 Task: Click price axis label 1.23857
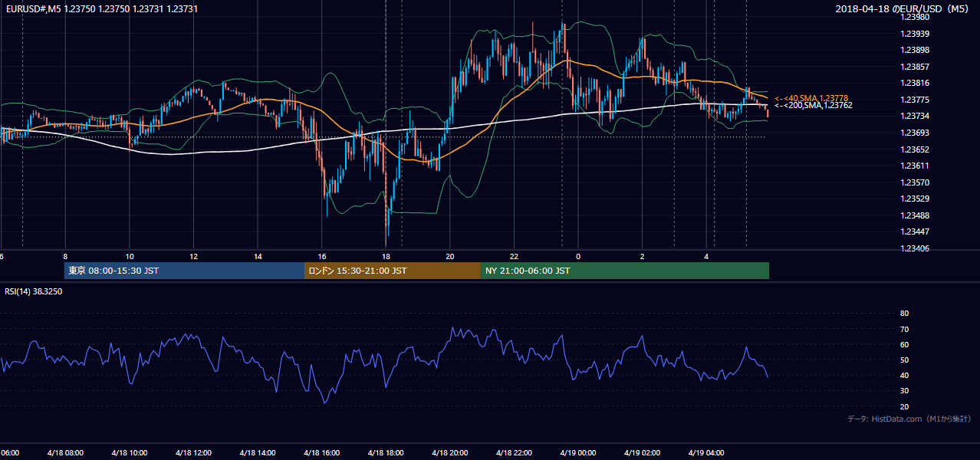914,67
